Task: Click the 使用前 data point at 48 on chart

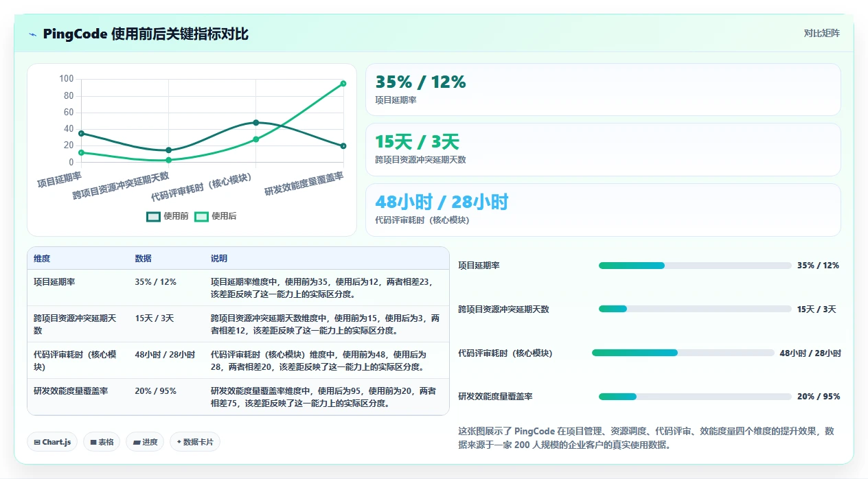Action: click(x=255, y=123)
